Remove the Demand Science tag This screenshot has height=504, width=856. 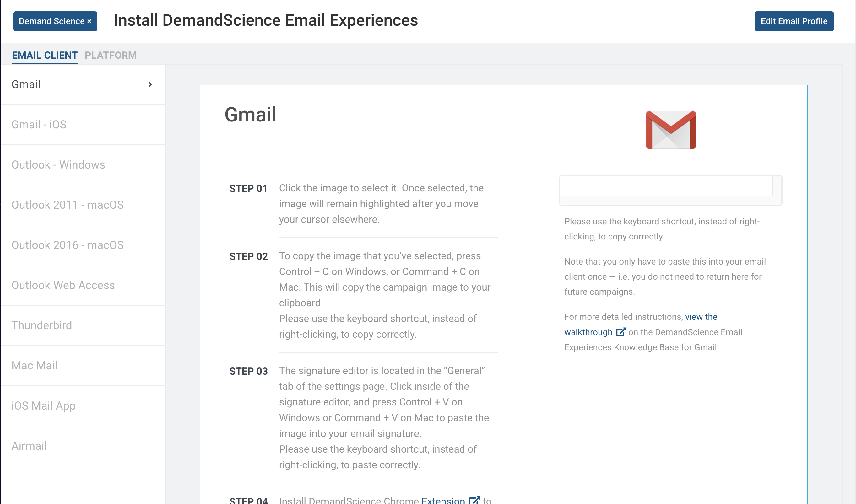89,21
